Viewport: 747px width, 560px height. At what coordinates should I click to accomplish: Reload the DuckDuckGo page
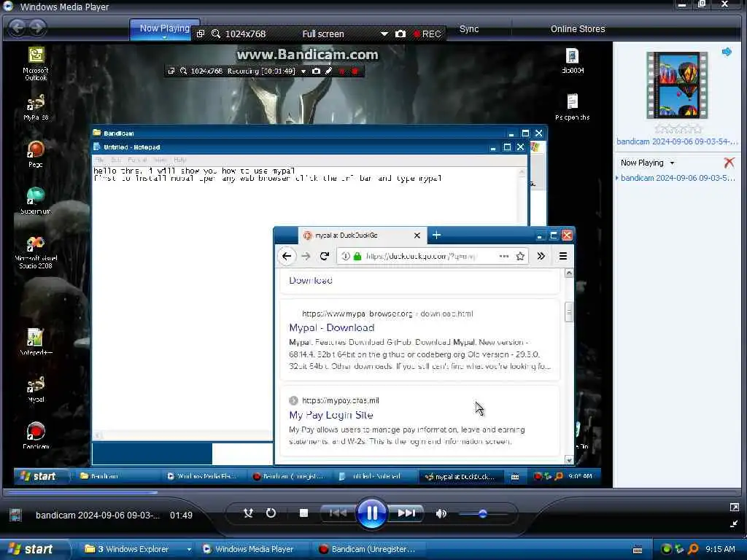(325, 256)
